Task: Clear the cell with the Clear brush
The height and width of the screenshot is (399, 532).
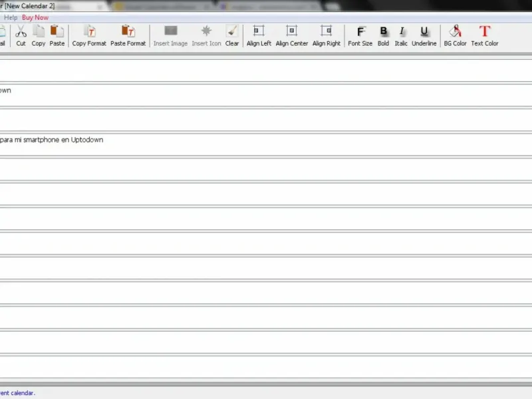Action: tap(232, 35)
